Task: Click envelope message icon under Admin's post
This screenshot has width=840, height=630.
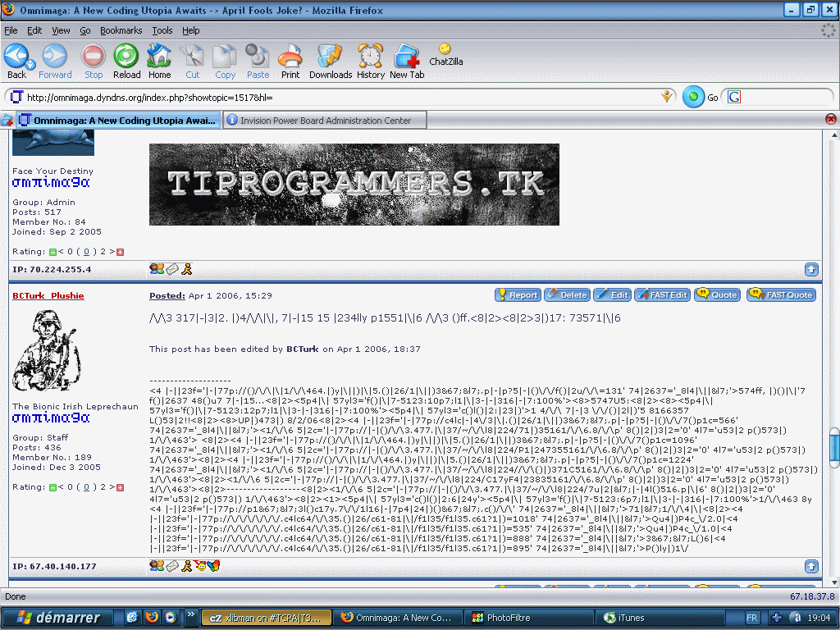Action: [x=172, y=269]
